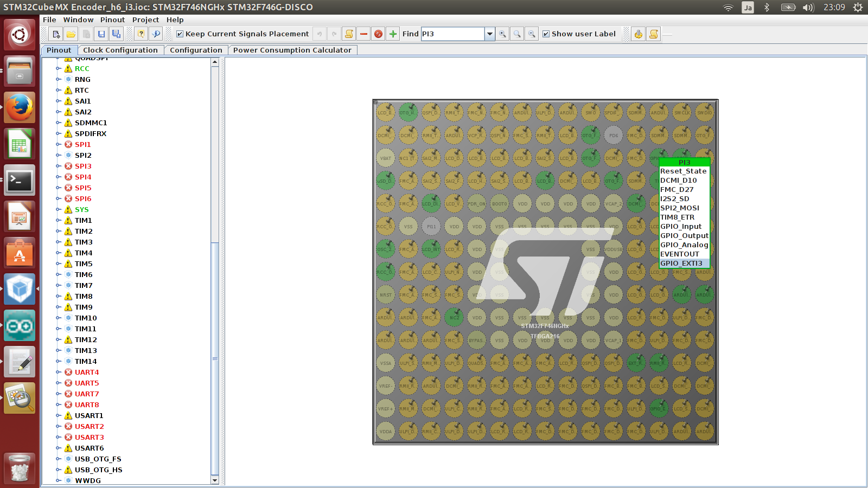Expand the TIM1 tree node
The height and width of the screenshot is (488, 868).
click(x=59, y=221)
